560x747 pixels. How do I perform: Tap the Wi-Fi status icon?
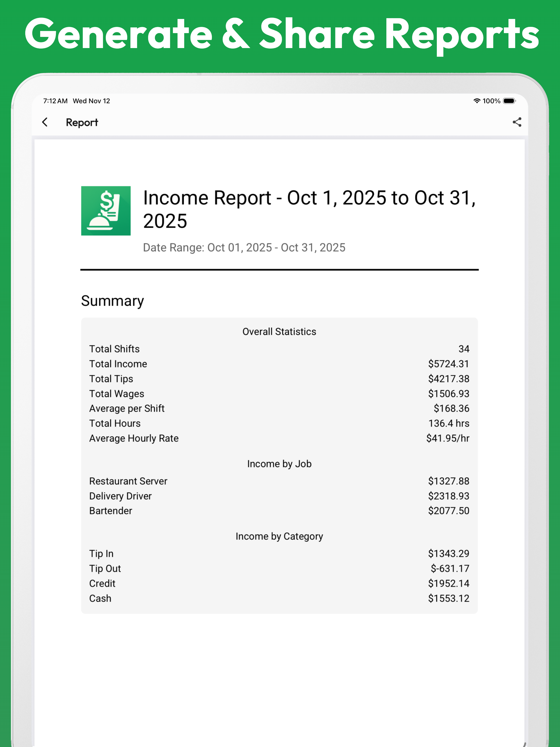[477, 101]
